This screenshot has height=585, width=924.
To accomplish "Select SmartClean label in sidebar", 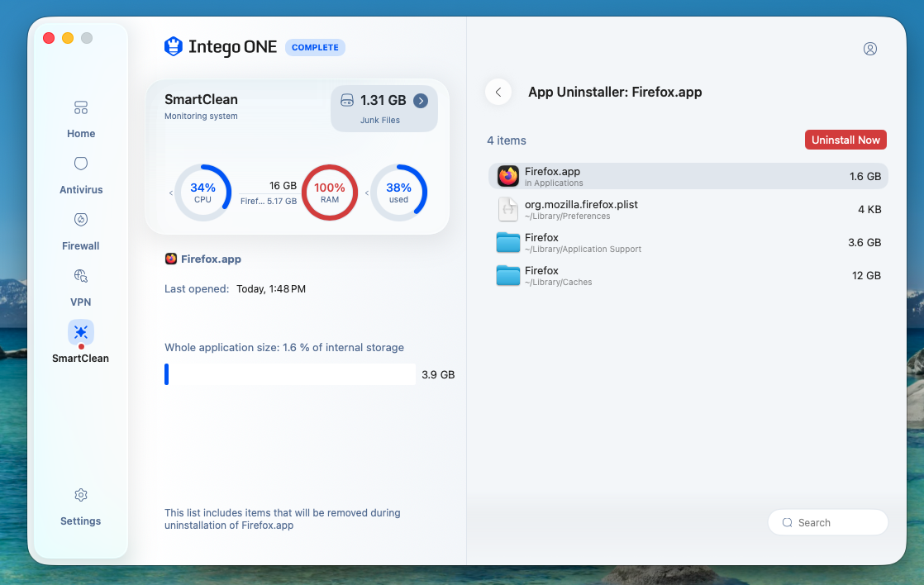I will [81, 358].
